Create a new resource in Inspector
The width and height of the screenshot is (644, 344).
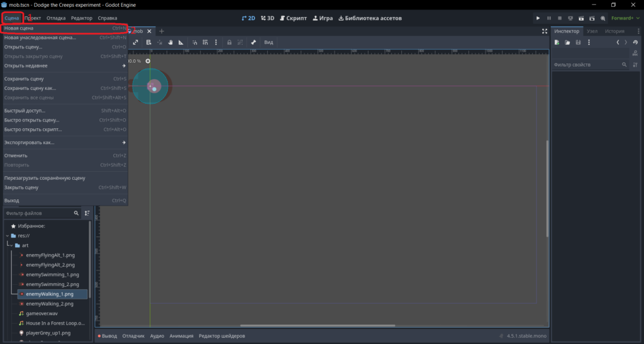tap(557, 42)
